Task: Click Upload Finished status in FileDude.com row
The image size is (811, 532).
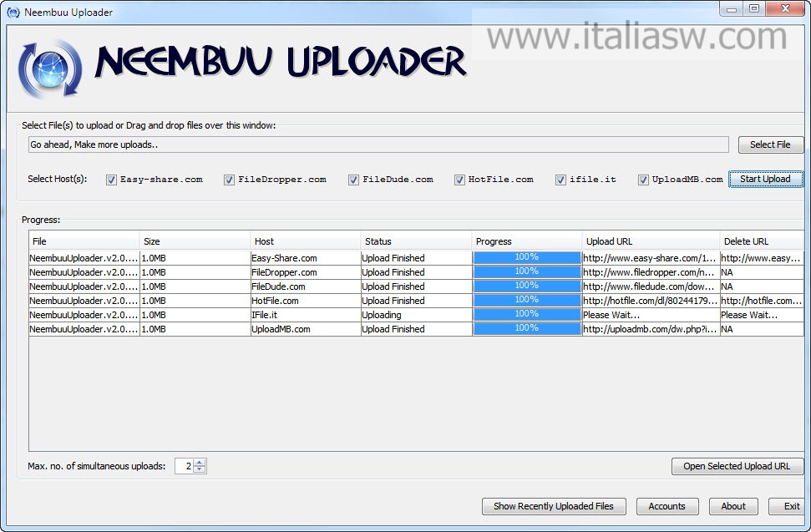Action: click(417, 286)
